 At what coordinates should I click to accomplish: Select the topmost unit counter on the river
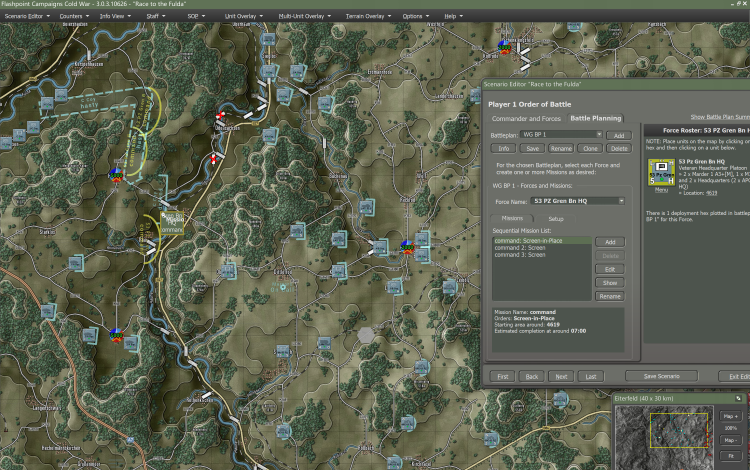[x=268, y=39]
